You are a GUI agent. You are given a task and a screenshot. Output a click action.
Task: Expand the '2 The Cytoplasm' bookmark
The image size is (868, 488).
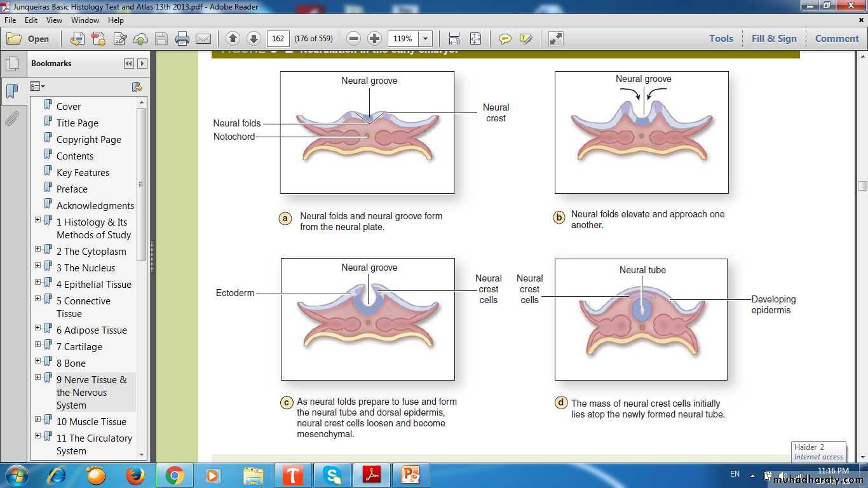click(x=38, y=249)
